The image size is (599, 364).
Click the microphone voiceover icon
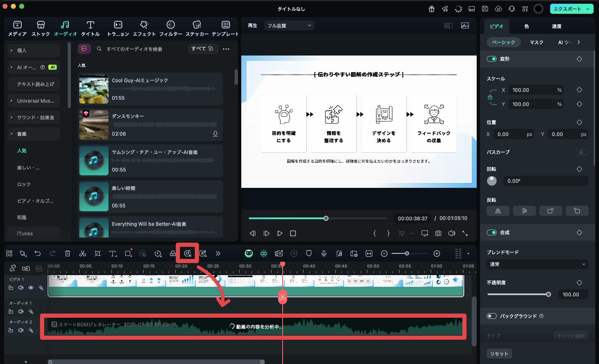click(324, 253)
